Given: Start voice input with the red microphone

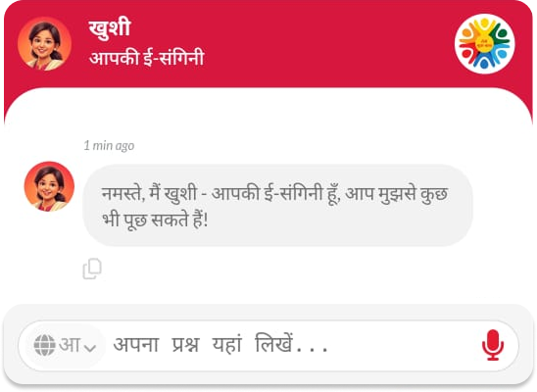Looking at the screenshot, I should click(x=493, y=345).
